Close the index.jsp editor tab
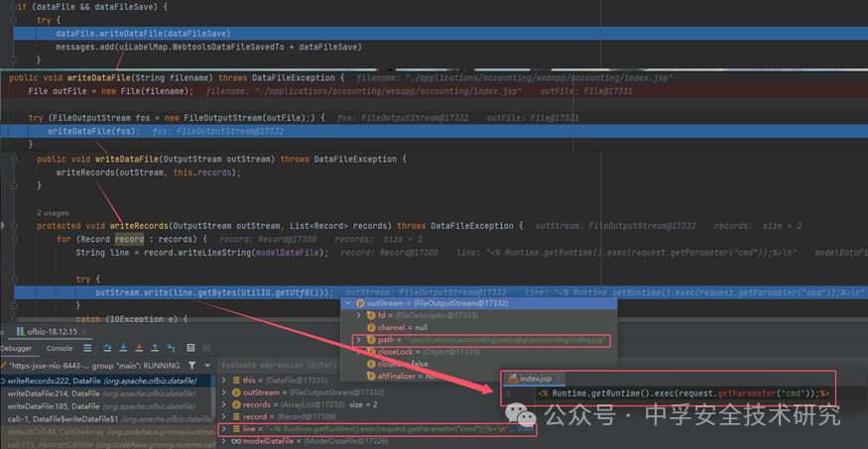 558,379
